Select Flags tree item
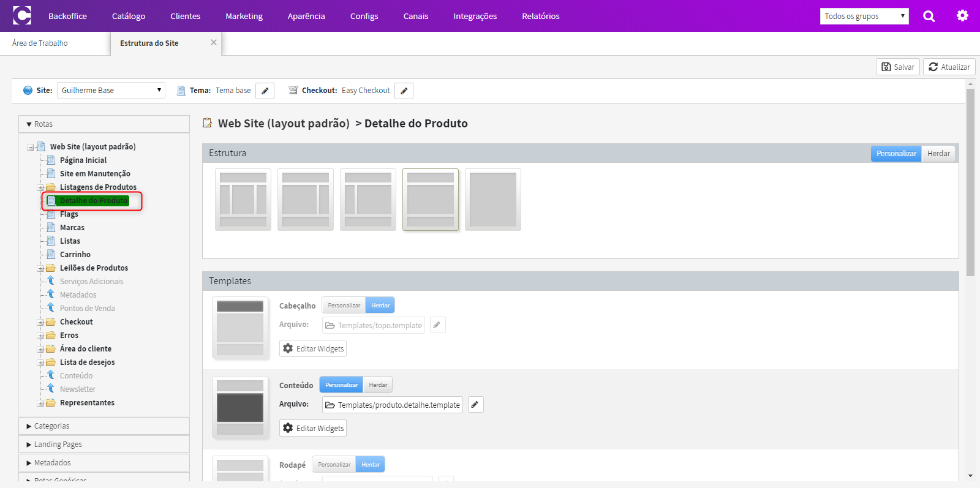This screenshot has width=980, height=488. pos(69,214)
